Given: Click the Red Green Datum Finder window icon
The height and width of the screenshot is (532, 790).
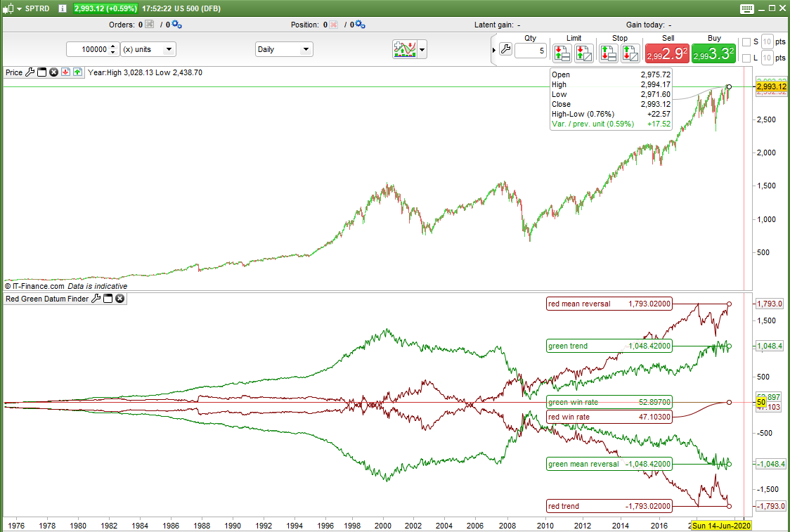Looking at the screenshot, I should pyautogui.click(x=108, y=299).
